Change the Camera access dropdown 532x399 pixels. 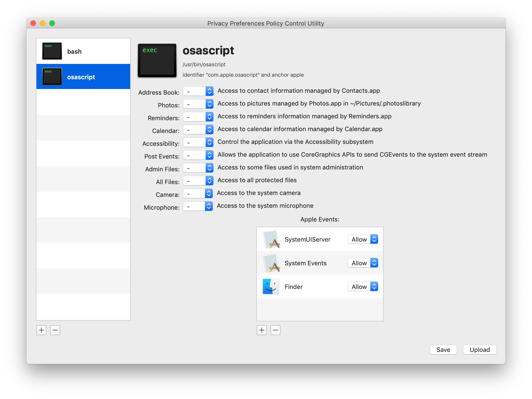point(197,193)
